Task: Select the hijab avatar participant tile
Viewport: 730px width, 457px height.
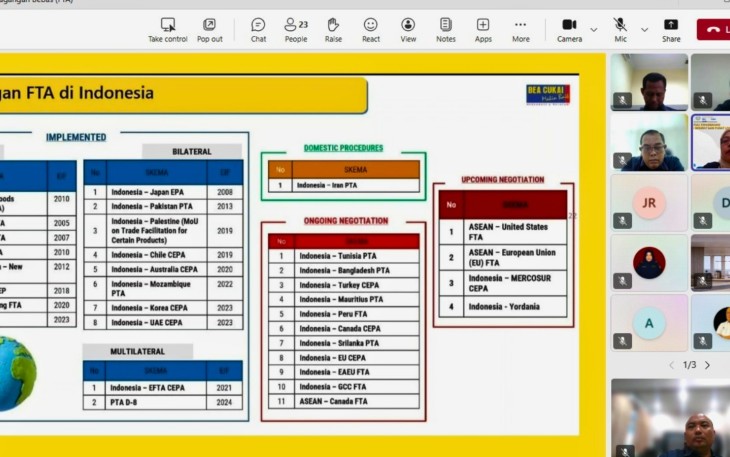Action: coord(649,263)
